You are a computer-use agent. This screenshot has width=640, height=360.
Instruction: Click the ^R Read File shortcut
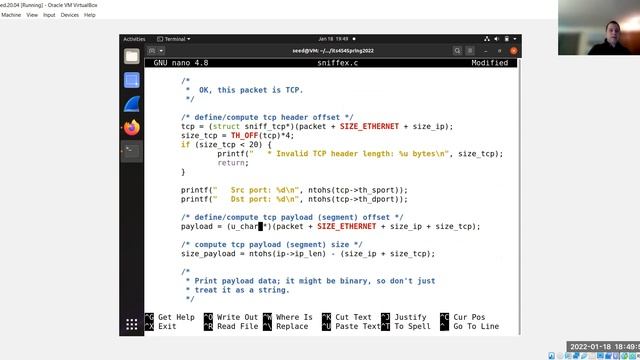(x=231, y=326)
